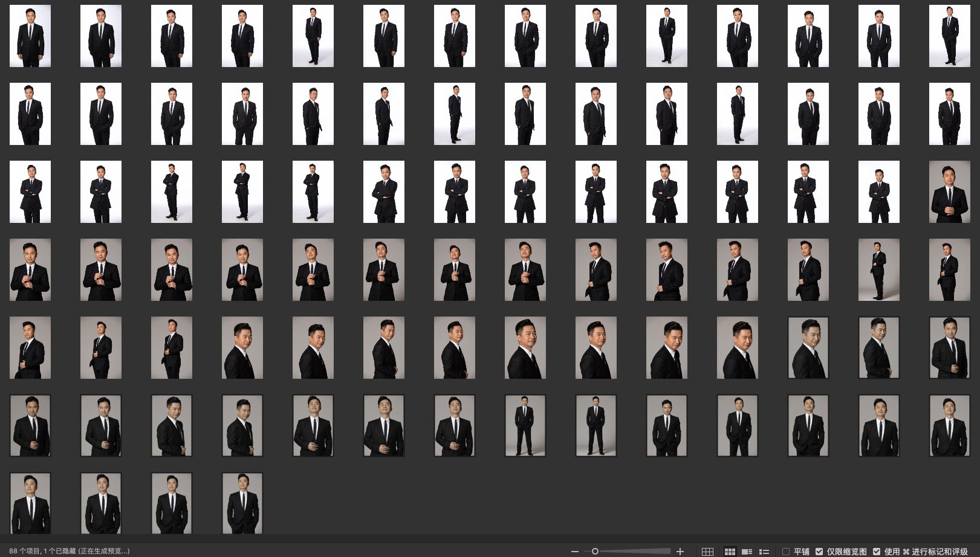Switch to thumbnail grid view
This screenshot has width=980, height=557.
coord(730,552)
